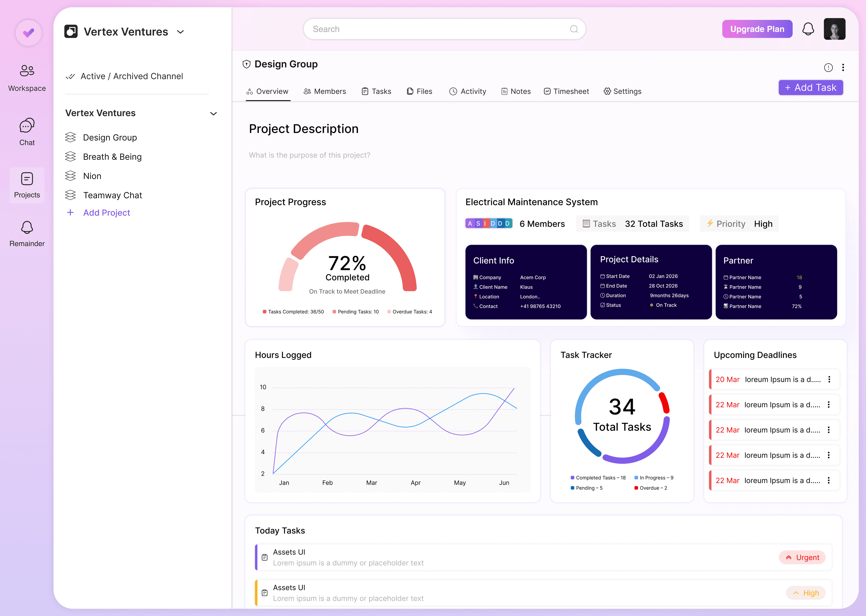Switch to the Overview tab

pyautogui.click(x=268, y=91)
